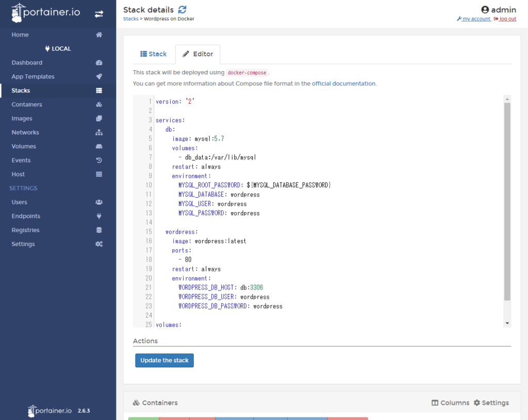Click the App Templates rocket icon
The width and height of the screenshot is (528, 420).
pos(99,76)
